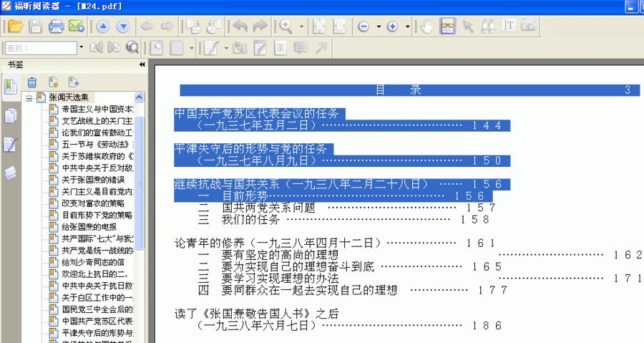Send the document by email via envelope icon
The height and width of the screenshot is (343, 644).
pyautogui.click(x=77, y=26)
